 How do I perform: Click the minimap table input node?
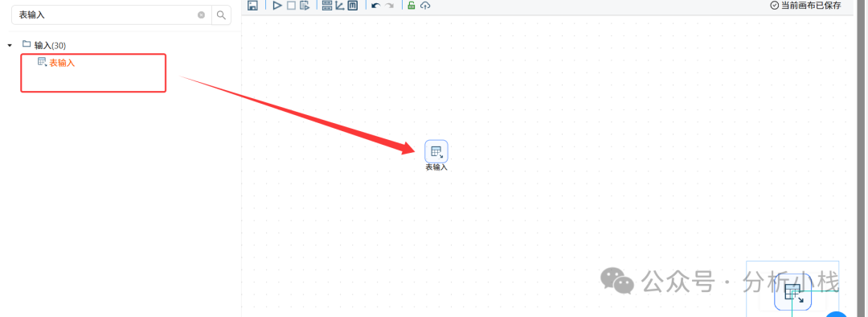792,291
